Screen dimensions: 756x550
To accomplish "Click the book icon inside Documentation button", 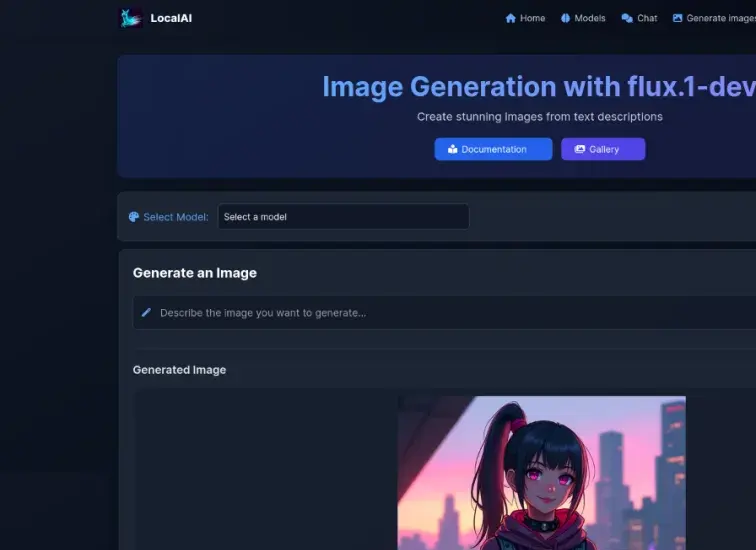I will click(x=453, y=149).
